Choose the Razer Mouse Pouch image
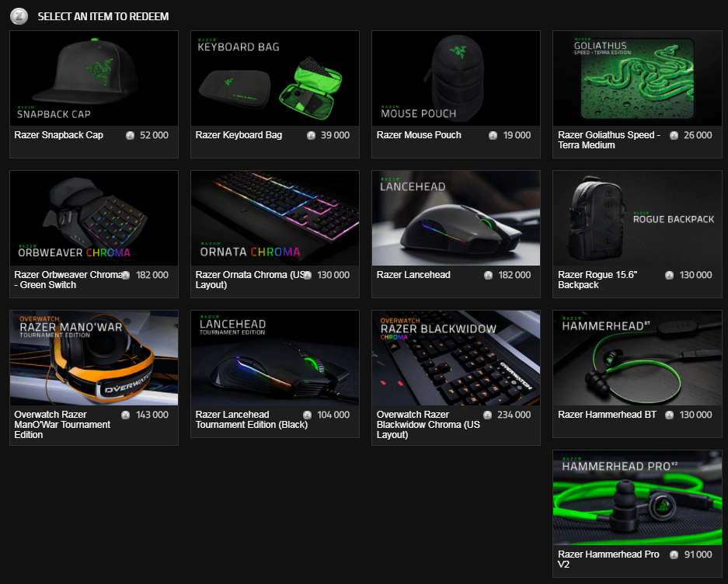The height and width of the screenshot is (584, 728). (x=456, y=78)
